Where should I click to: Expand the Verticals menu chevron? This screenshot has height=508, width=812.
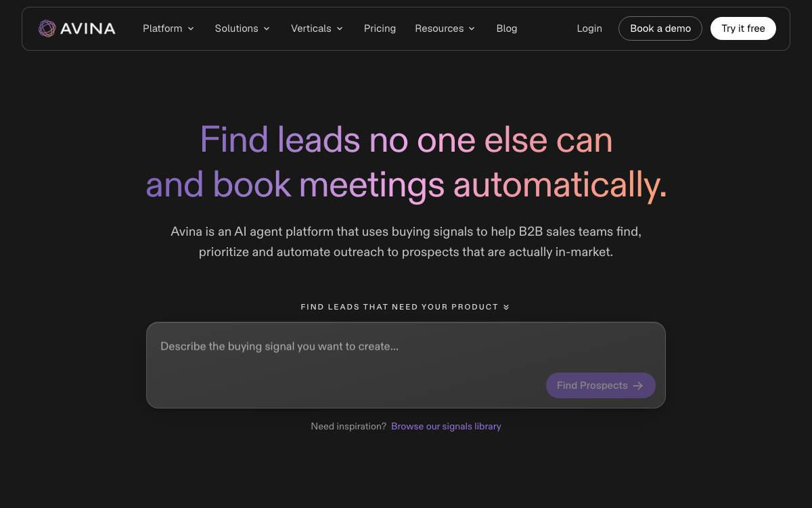[x=340, y=28]
